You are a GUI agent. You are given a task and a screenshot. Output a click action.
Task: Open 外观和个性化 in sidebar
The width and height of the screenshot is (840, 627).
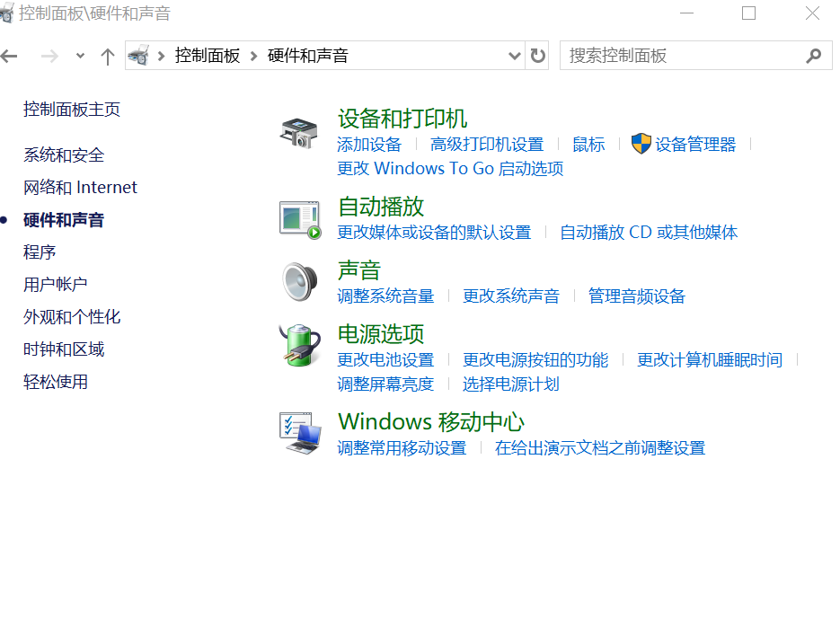(72, 317)
